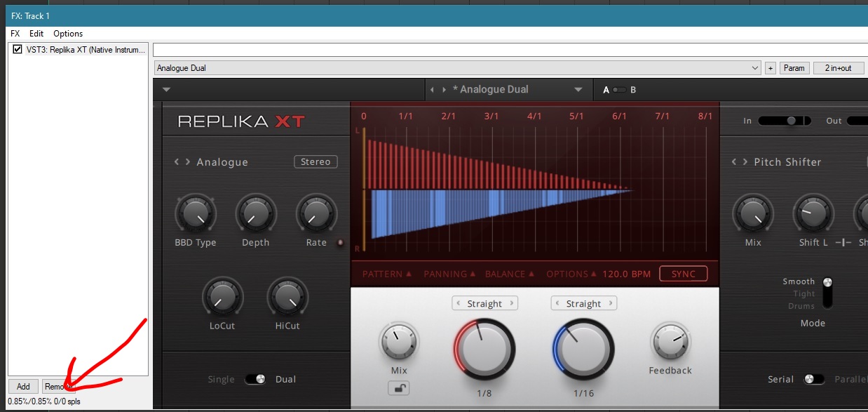Image resolution: width=868 pixels, height=412 pixels.
Task: Go to previous preset before * Analogue Dual
Action: 433,90
